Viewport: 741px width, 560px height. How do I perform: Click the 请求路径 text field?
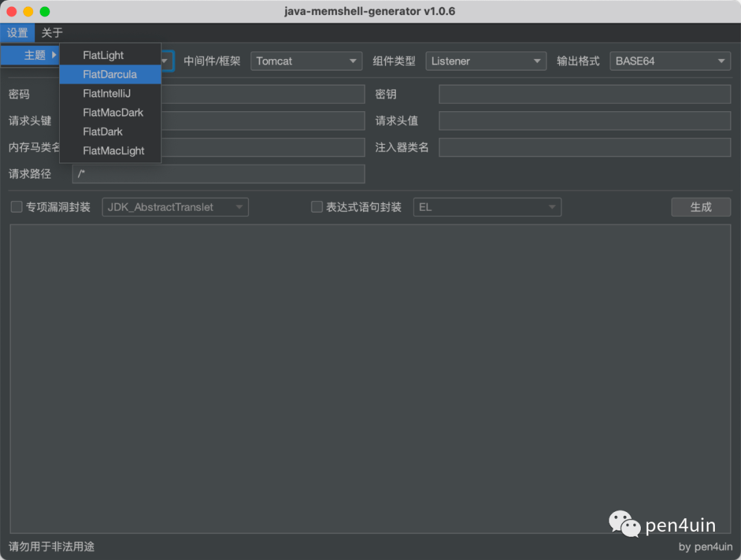point(218,174)
